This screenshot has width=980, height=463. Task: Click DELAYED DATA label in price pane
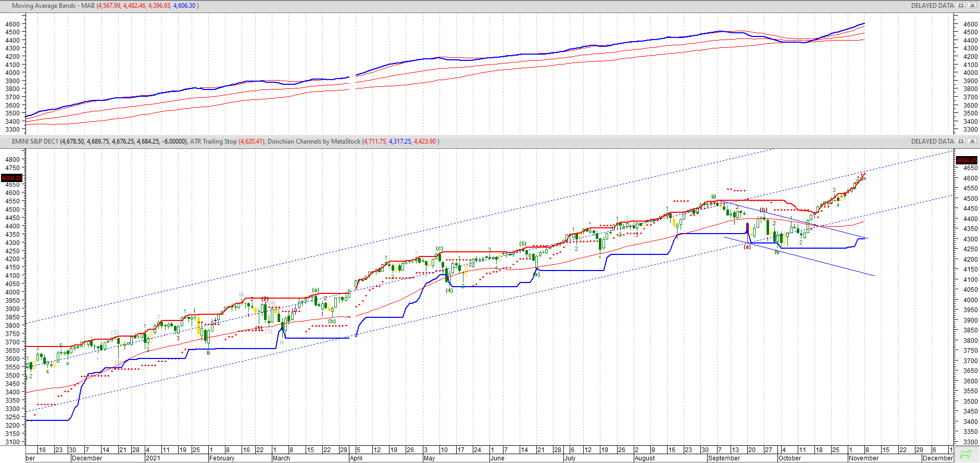coord(932,142)
